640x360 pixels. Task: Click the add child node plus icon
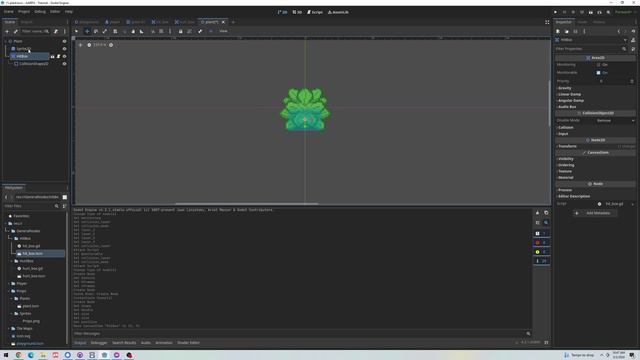[x=7, y=31]
